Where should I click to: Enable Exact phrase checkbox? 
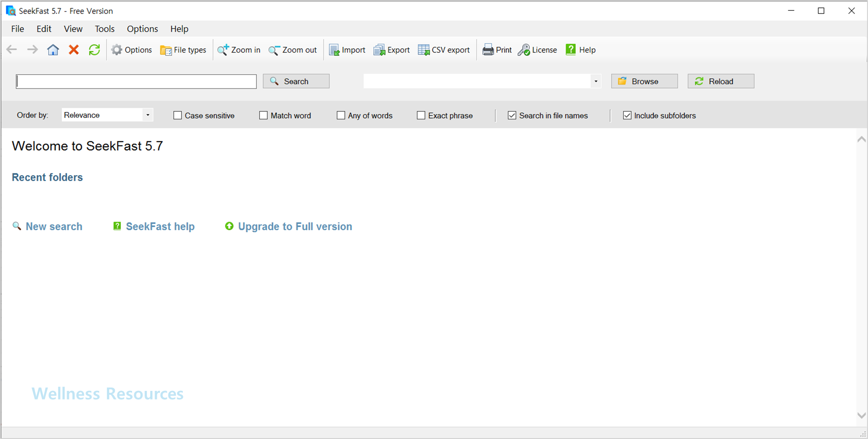(421, 115)
